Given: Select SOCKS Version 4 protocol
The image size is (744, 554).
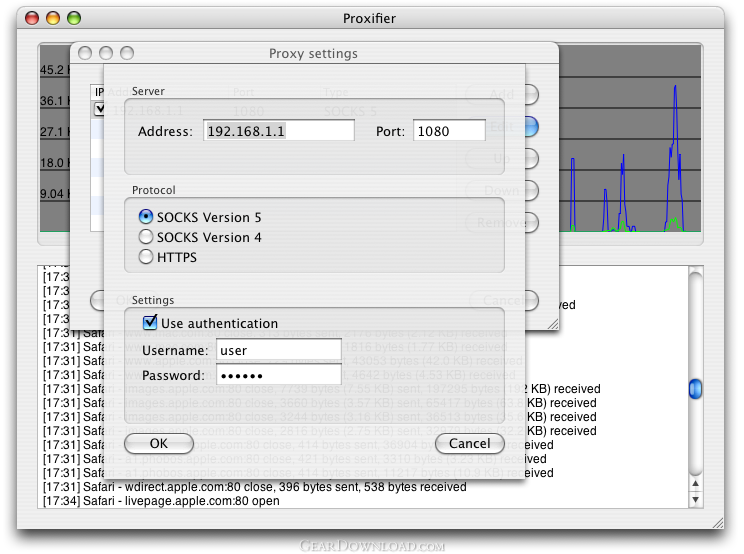Looking at the screenshot, I should pos(146,237).
